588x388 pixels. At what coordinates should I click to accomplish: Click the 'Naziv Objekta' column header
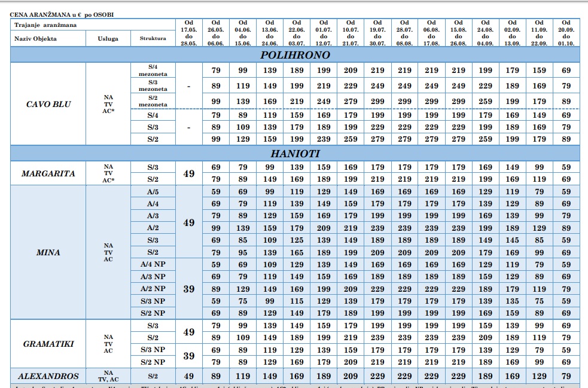(35, 39)
